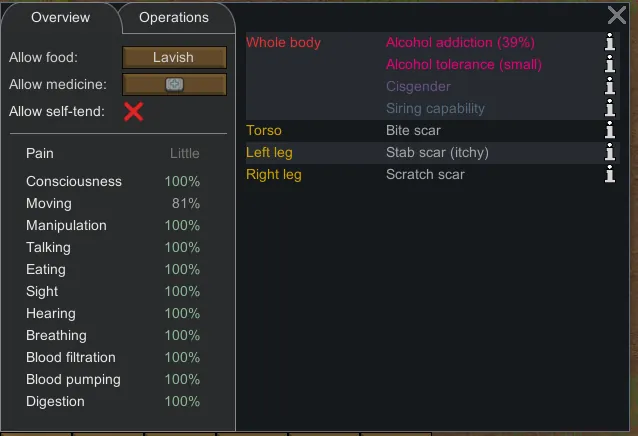Click the Alcohol addiction (39%) entry
The height and width of the screenshot is (436, 638).
pyautogui.click(x=460, y=43)
